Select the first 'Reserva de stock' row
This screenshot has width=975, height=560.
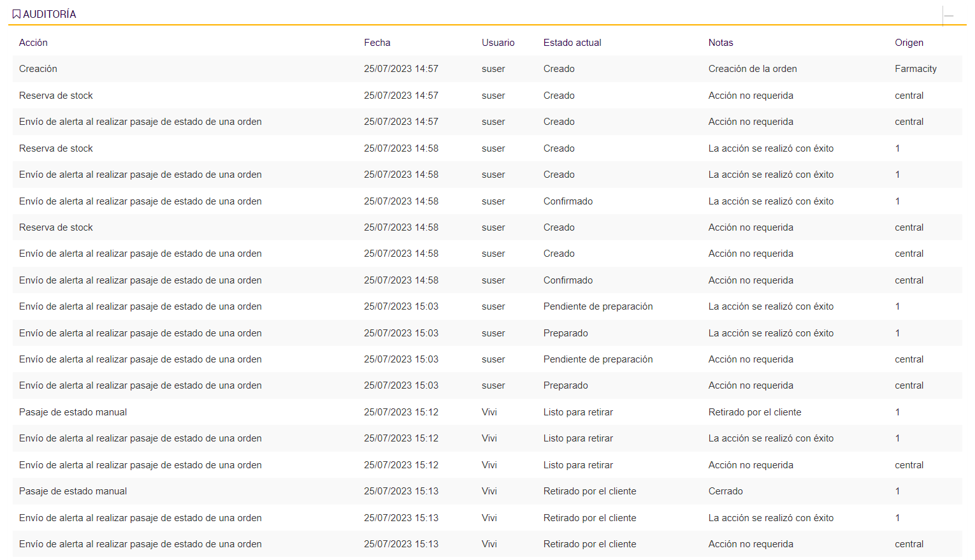coord(56,96)
